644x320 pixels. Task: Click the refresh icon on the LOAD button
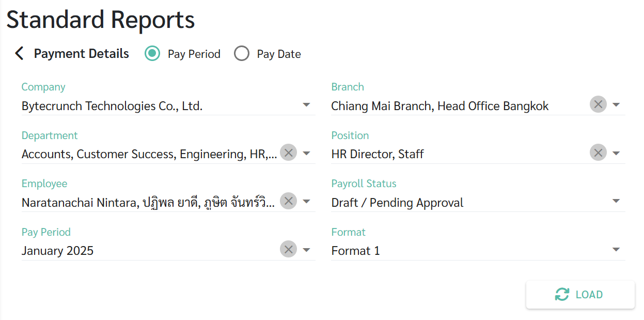[x=562, y=295]
